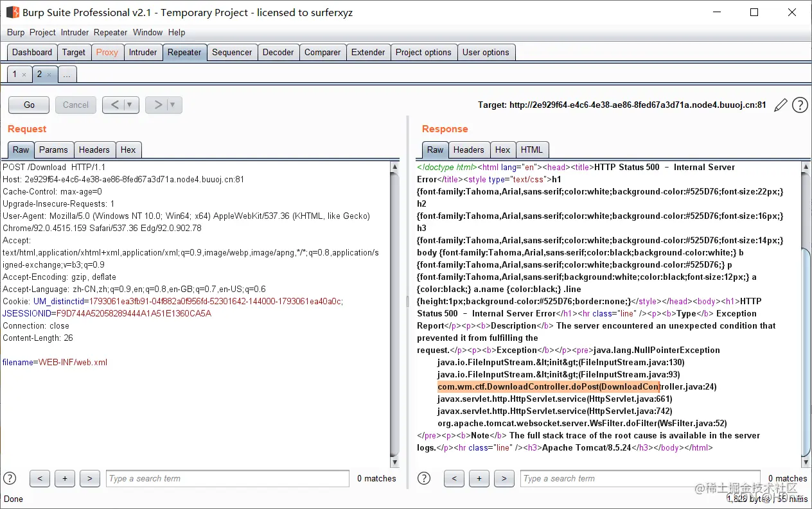Click plus button in Request search bar

click(65, 478)
